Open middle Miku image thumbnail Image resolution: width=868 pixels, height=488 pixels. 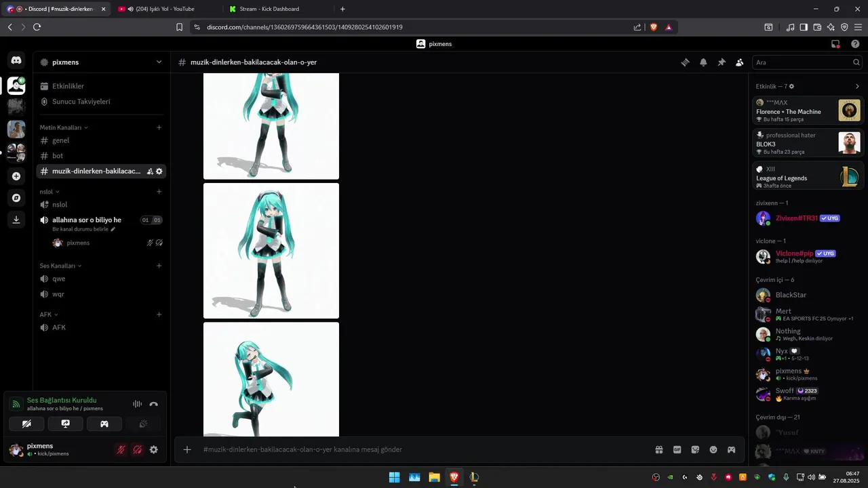coord(271,251)
